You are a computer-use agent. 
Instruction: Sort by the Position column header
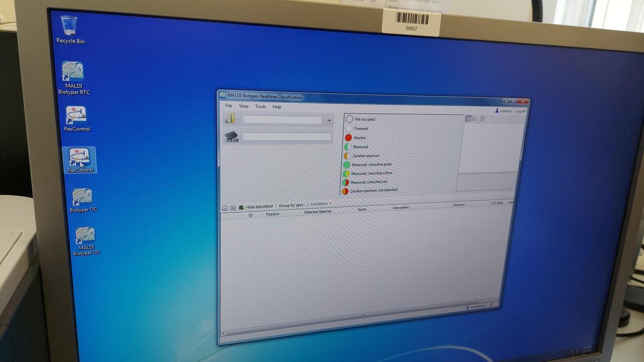273,214
